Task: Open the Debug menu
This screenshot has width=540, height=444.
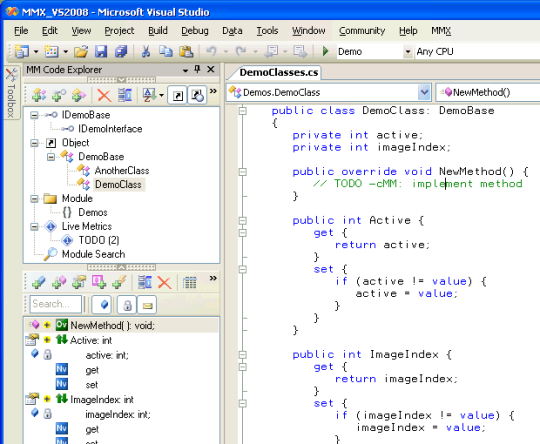Action: coord(195,31)
